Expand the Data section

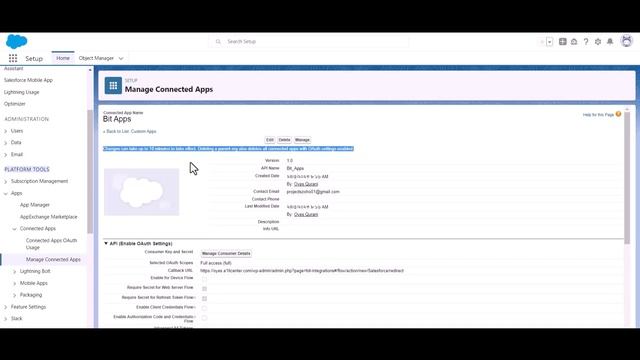[x=6, y=143]
